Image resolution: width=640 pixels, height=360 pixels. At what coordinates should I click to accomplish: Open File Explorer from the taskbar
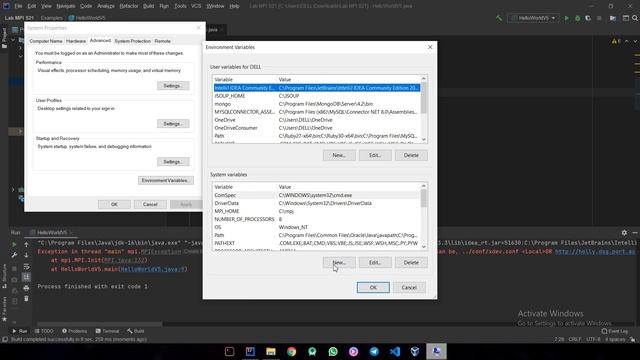click(x=271, y=351)
